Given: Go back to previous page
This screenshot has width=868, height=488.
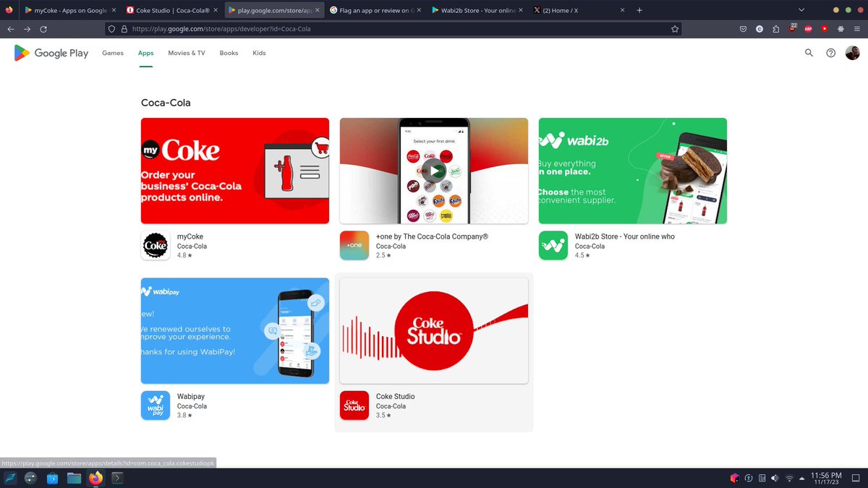Looking at the screenshot, I should click(10, 29).
